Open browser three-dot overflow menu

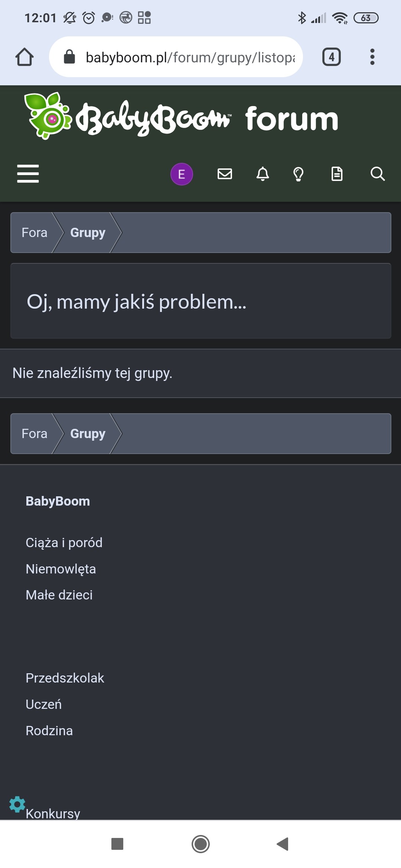372,57
